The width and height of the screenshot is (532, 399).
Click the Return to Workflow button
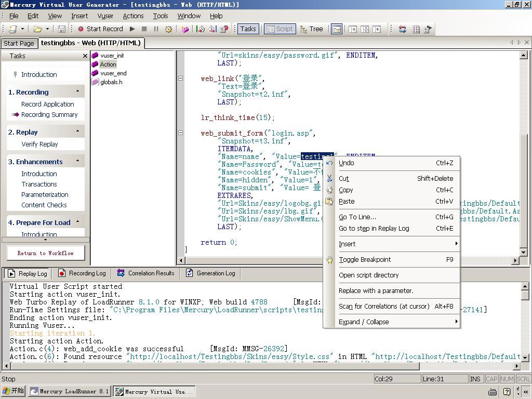click(46, 253)
